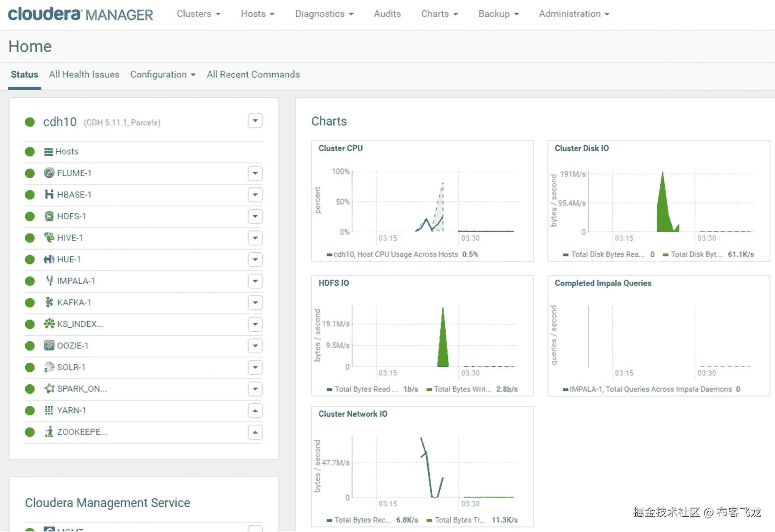
Task: Click the OOZIE-1 service icon
Action: 49,345
